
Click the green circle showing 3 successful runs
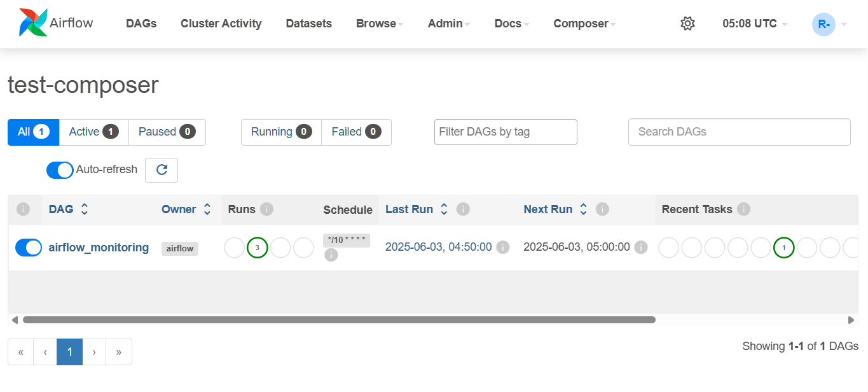coord(258,248)
